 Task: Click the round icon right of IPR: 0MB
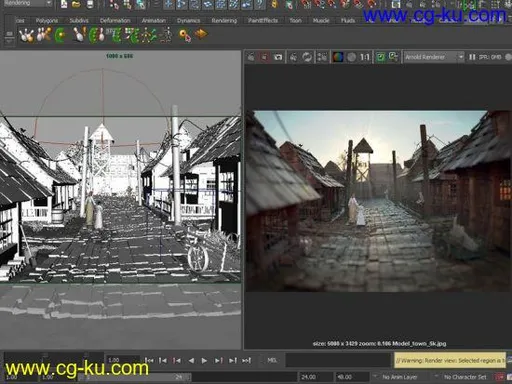(x=509, y=57)
